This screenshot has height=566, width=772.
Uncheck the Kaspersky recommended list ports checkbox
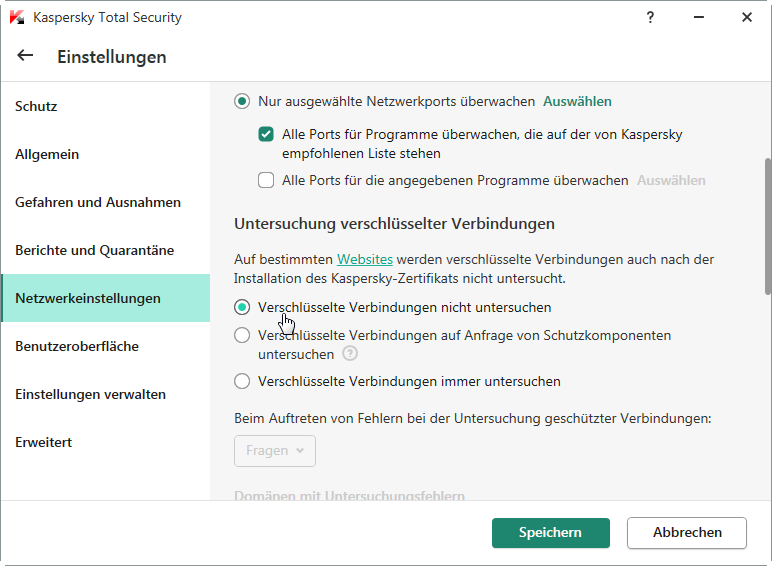tap(266, 134)
